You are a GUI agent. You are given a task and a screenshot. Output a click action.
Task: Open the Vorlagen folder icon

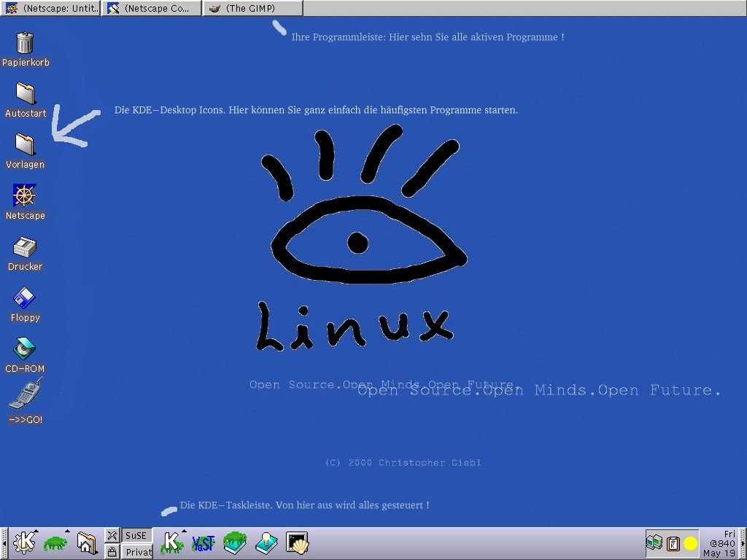26,144
